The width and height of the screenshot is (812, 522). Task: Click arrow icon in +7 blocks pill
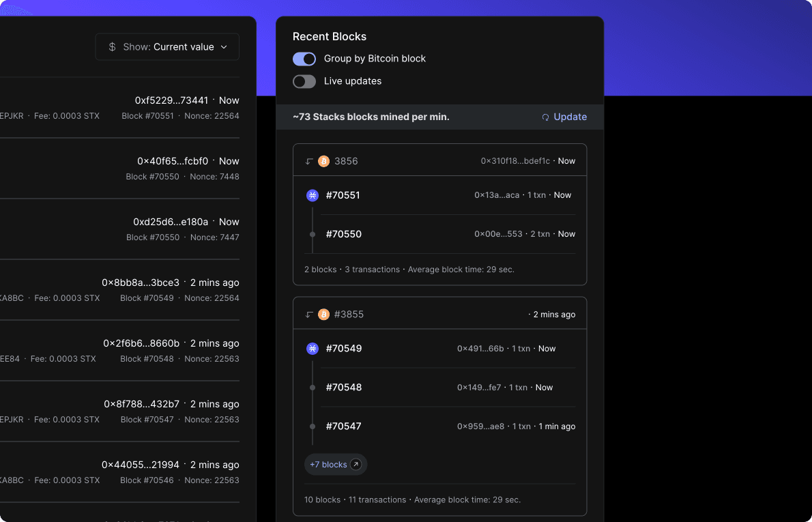356,465
